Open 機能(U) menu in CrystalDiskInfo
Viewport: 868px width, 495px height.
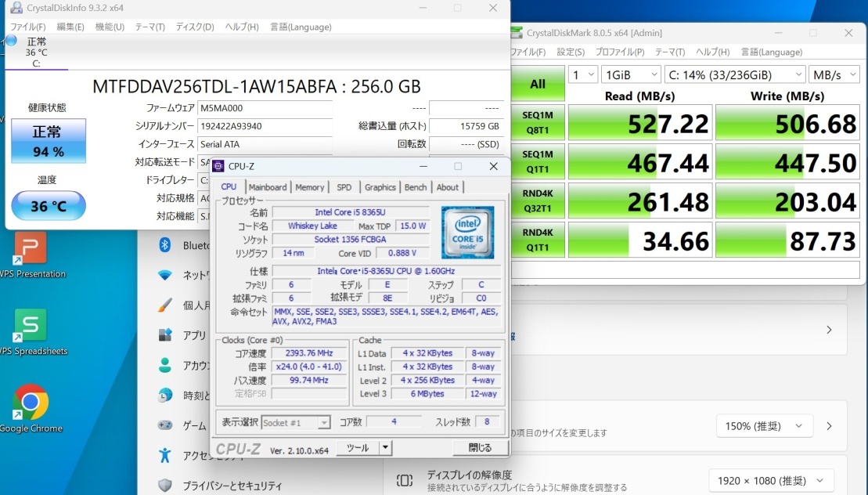110,27
